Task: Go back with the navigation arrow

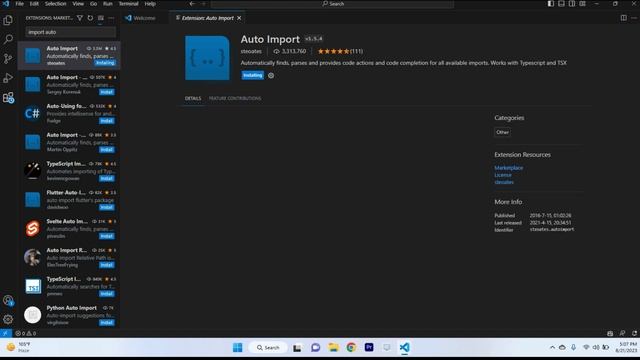Action: point(192,4)
